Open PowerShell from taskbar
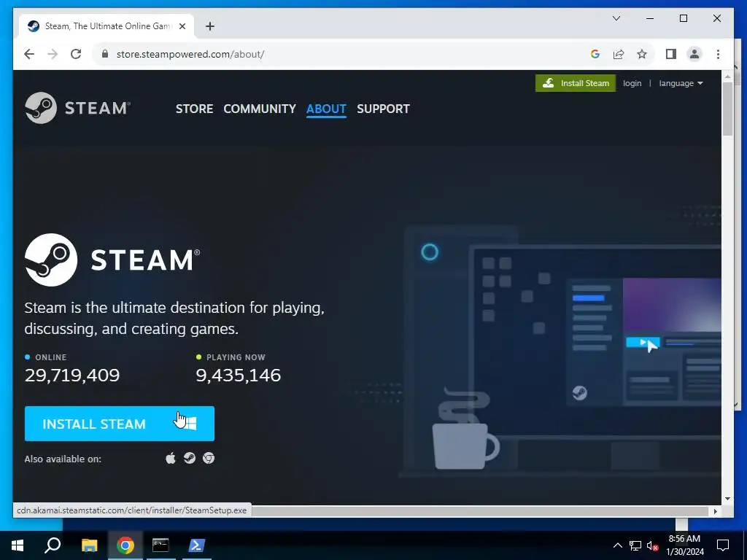 point(197,545)
